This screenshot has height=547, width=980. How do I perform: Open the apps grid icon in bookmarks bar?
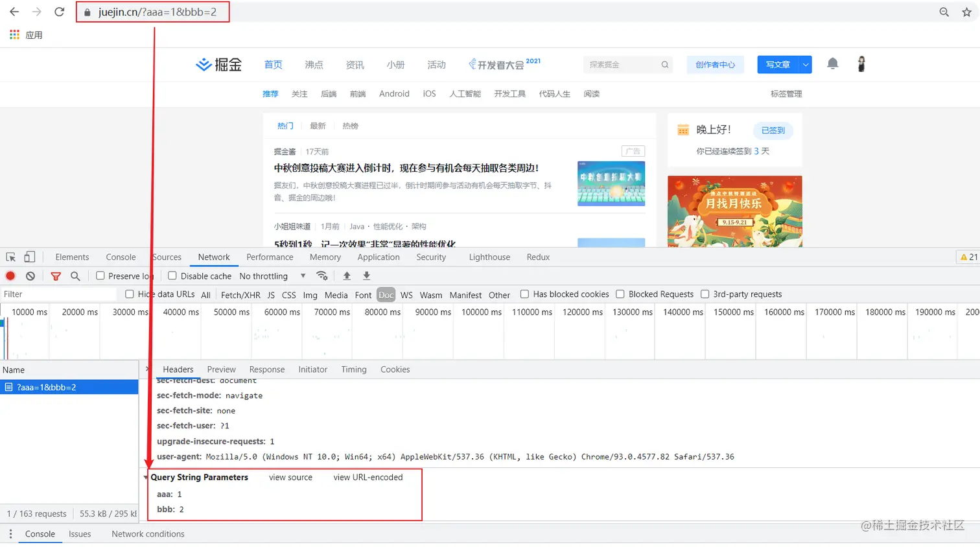[14, 34]
